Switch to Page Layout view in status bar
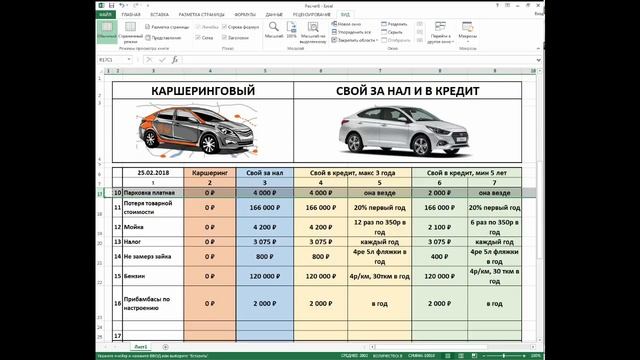The height and width of the screenshot is (360, 640). coord(461,356)
